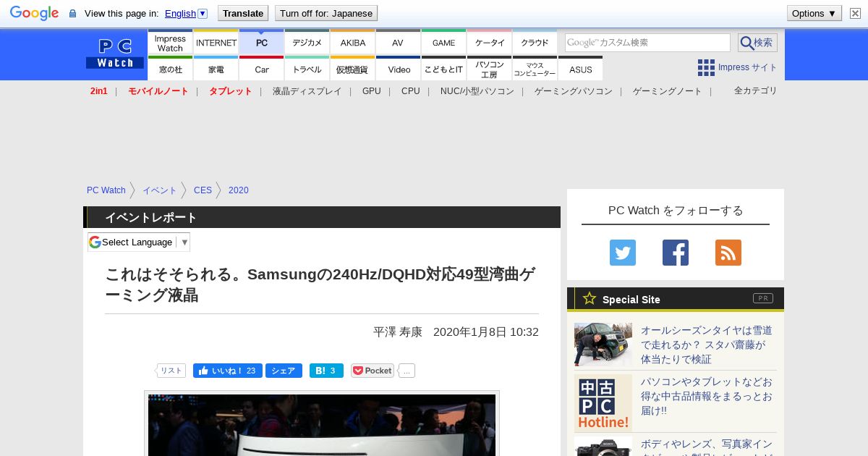Open the CPU category link
The image size is (868, 456).
[411, 91]
